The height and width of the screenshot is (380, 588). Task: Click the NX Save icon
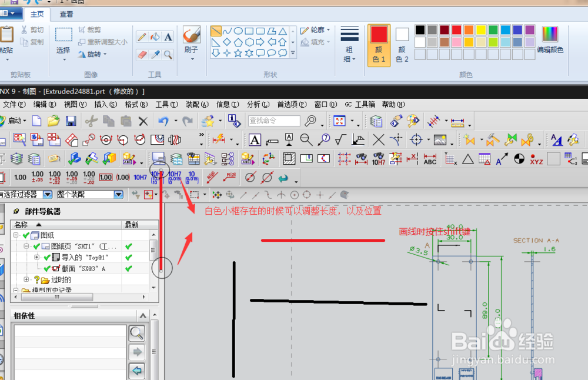pyautogui.click(x=71, y=121)
